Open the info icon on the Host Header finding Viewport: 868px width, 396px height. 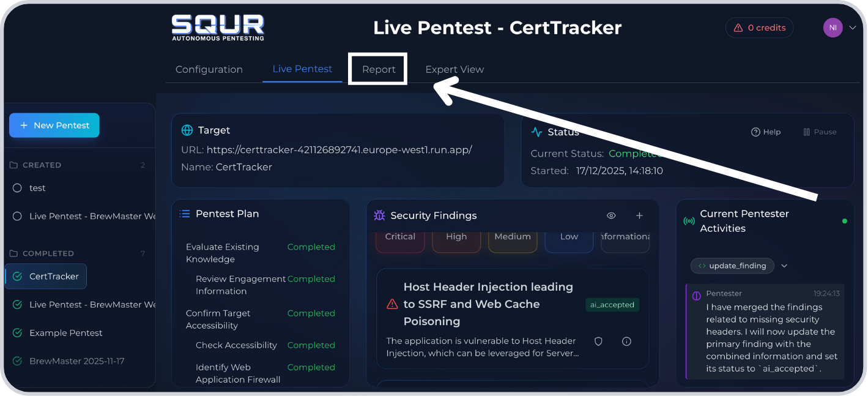(626, 341)
